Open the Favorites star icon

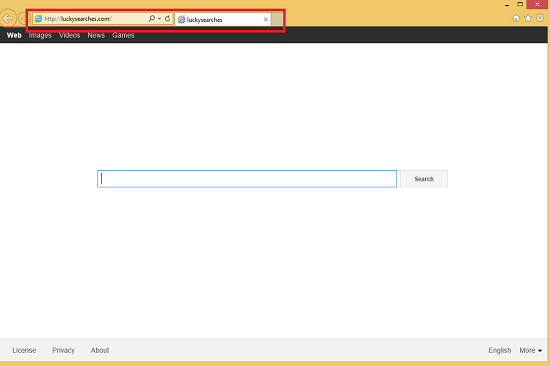click(x=528, y=18)
